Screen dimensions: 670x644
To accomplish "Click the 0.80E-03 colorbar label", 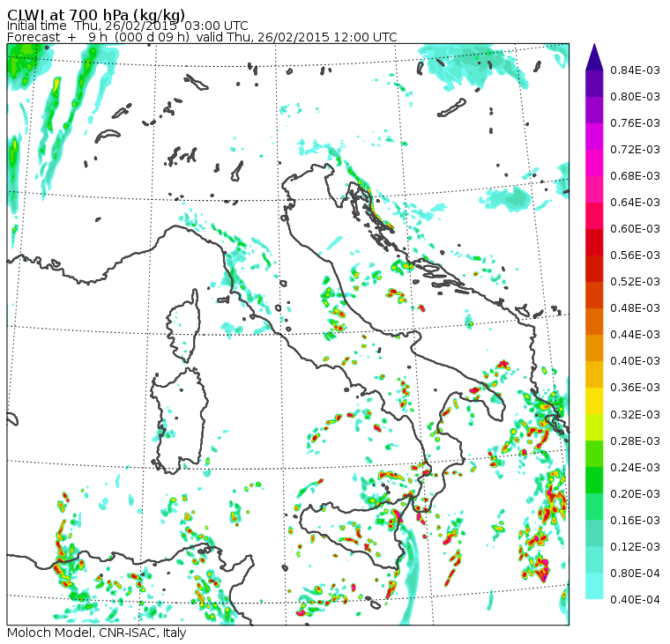I will tap(635, 97).
